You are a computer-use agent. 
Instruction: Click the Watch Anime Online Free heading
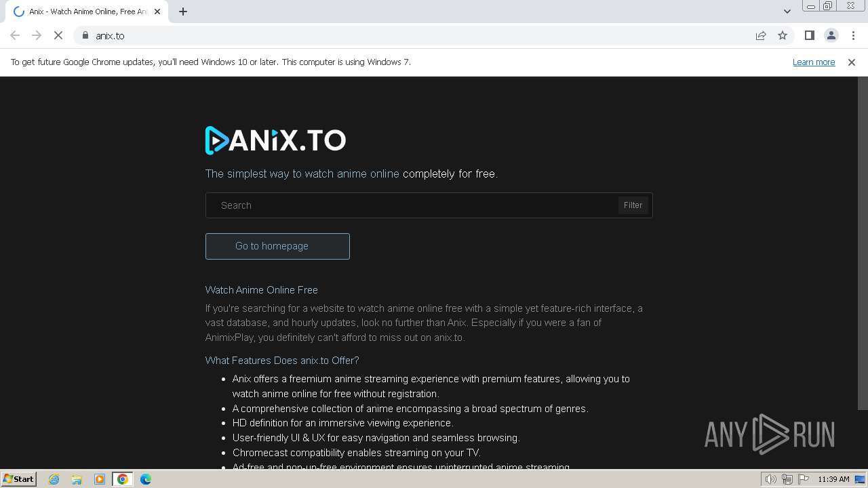click(262, 289)
